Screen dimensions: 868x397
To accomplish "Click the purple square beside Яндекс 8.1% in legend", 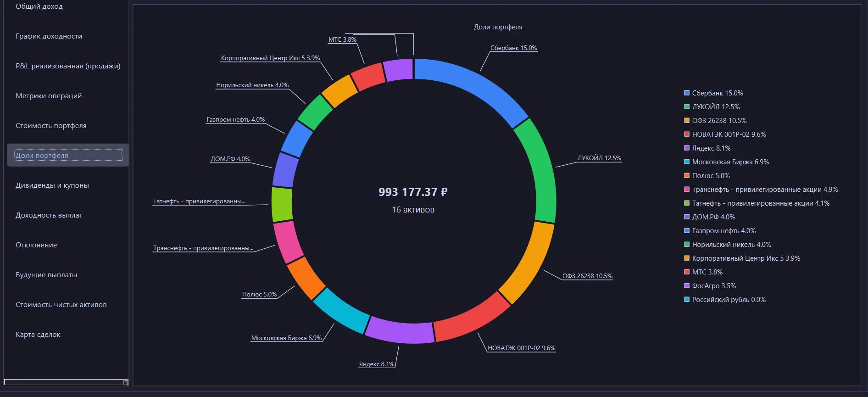I will [x=687, y=148].
